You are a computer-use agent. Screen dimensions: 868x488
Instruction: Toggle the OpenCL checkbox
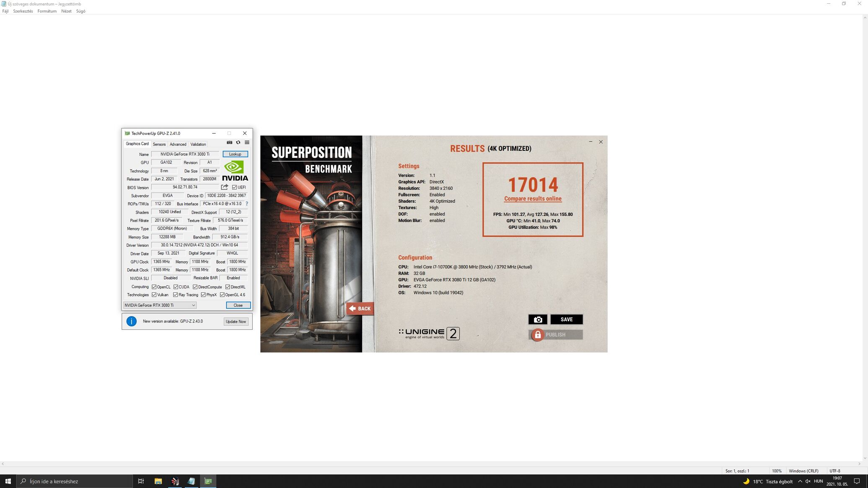154,287
